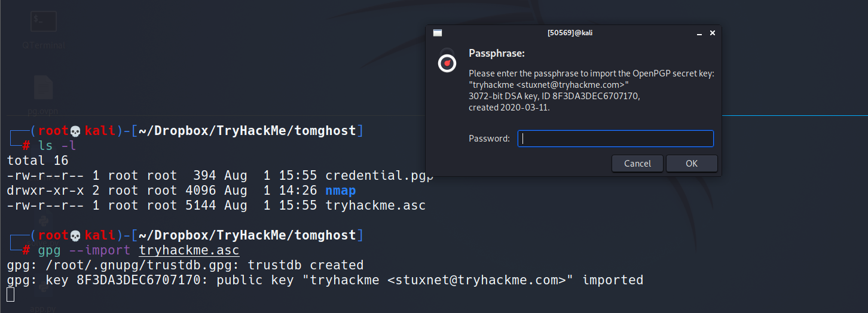
Task: Click the skull icon in first terminal prompt
Action: (x=76, y=131)
